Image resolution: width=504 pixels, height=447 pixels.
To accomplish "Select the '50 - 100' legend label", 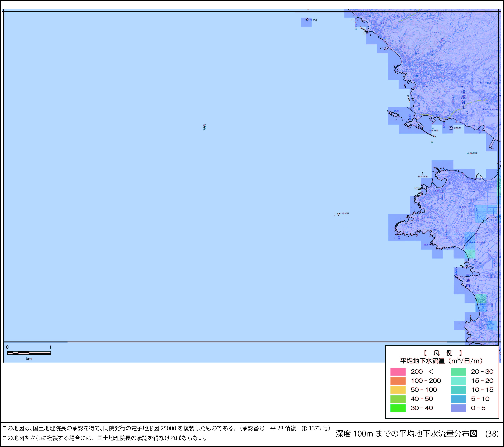I will click(x=424, y=390).
